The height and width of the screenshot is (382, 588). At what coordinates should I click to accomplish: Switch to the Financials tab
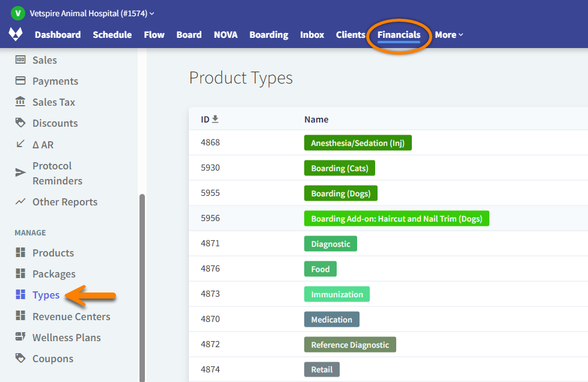click(399, 35)
